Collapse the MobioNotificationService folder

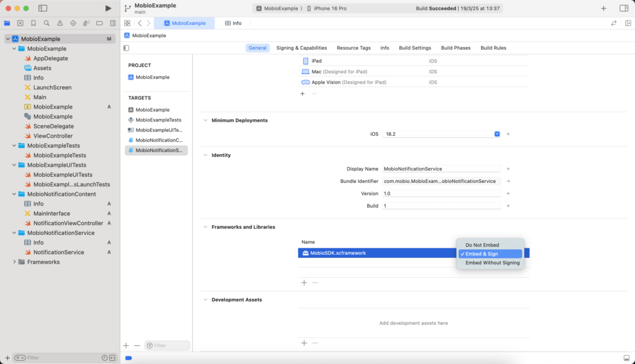click(14, 233)
